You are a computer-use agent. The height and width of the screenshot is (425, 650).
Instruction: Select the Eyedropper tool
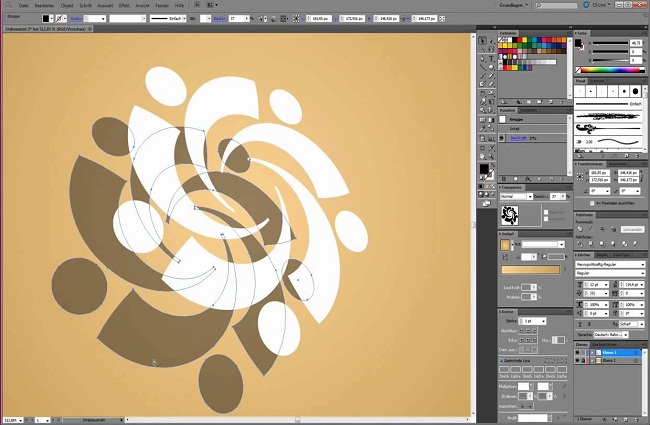point(483,128)
